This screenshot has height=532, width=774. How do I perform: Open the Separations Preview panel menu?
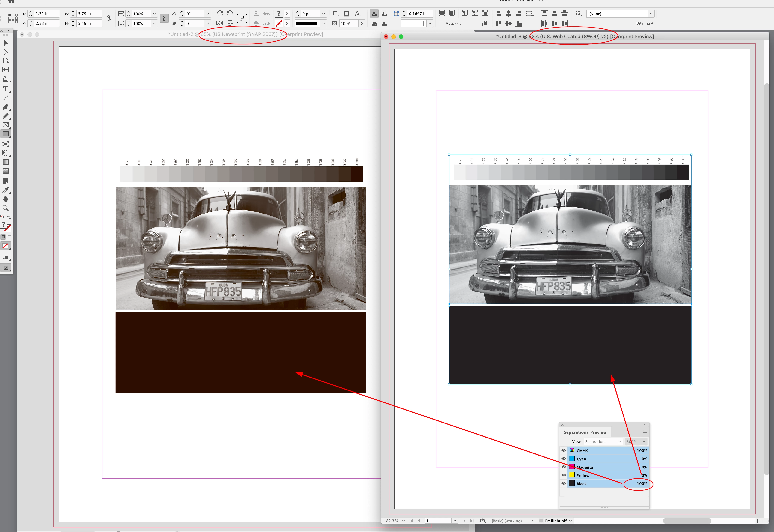(645, 432)
